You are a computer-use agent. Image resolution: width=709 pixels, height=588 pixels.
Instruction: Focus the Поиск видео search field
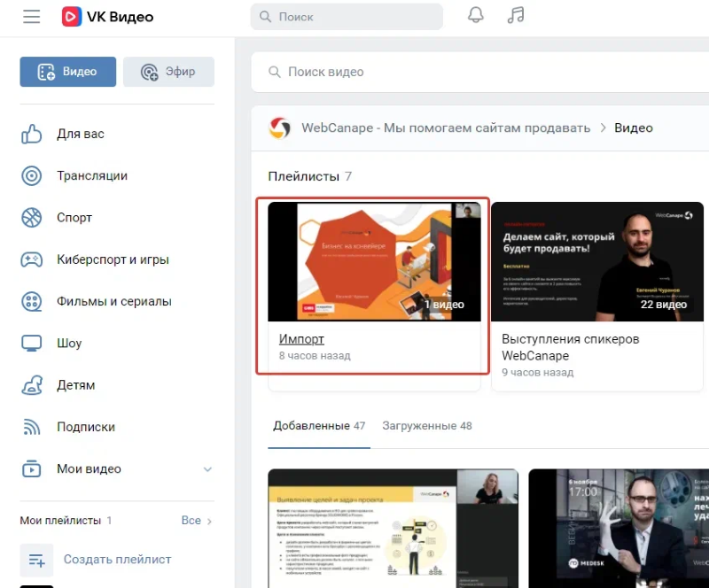click(x=480, y=72)
